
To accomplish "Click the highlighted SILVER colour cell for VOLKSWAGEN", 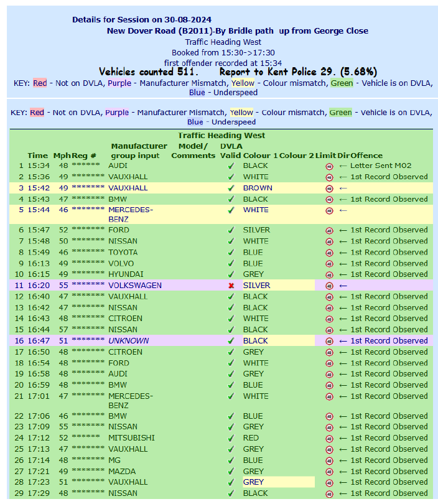I will coord(278,286).
